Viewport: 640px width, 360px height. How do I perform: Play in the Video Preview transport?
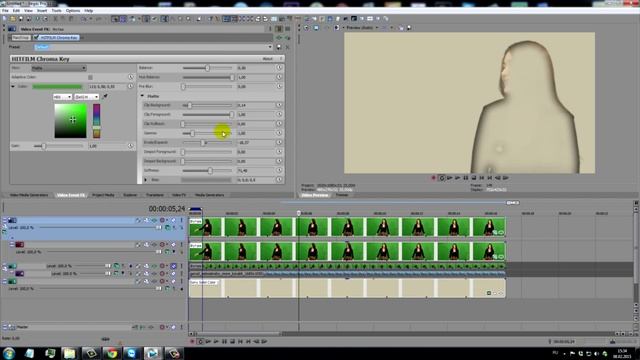click(458, 178)
